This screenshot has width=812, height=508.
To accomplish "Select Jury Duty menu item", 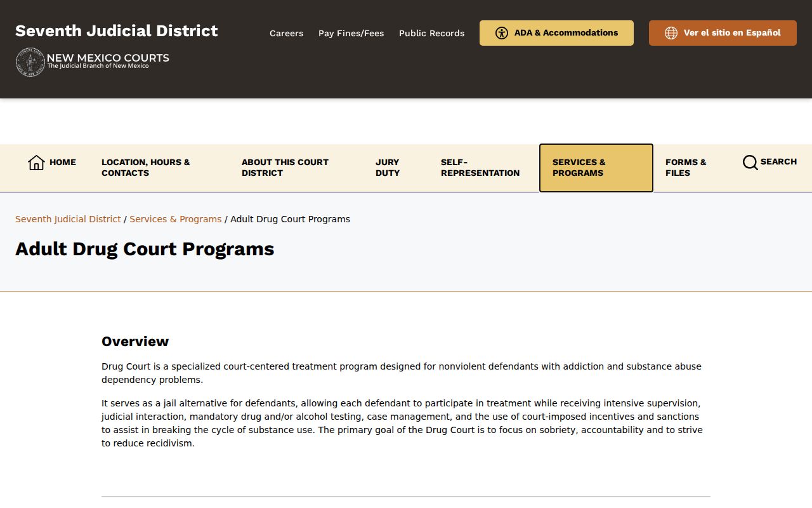I will [388, 168].
